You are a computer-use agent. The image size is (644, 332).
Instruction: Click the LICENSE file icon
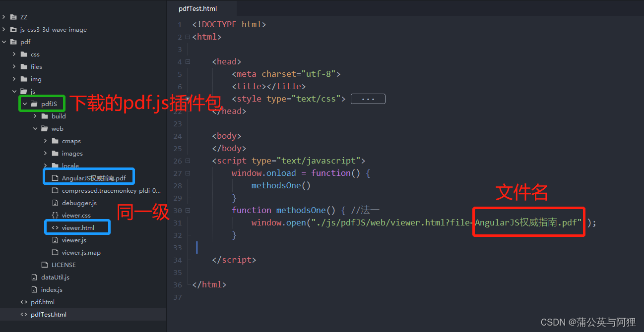click(x=45, y=265)
